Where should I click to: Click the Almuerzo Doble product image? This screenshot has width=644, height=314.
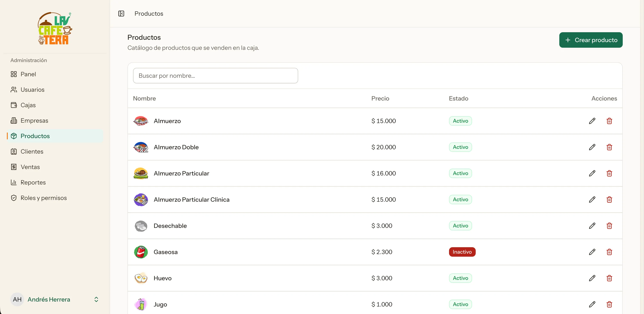pyautogui.click(x=141, y=147)
